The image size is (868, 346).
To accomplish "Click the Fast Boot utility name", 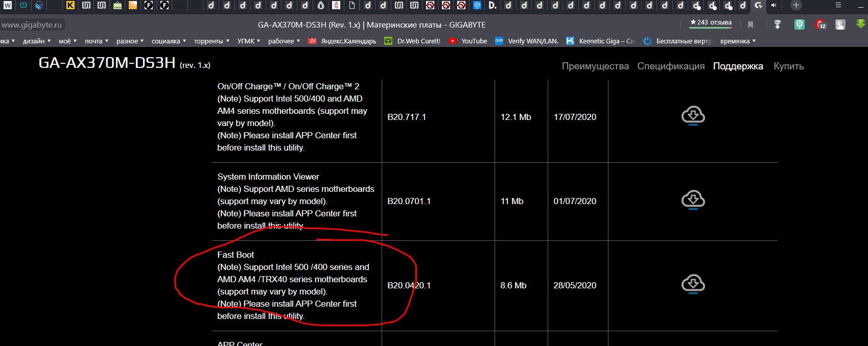I will tap(236, 255).
